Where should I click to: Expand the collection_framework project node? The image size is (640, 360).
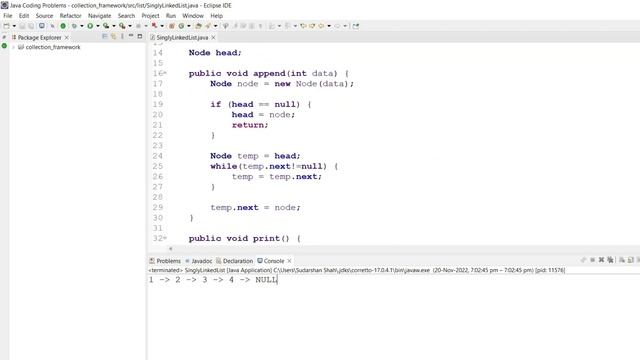click(13, 47)
